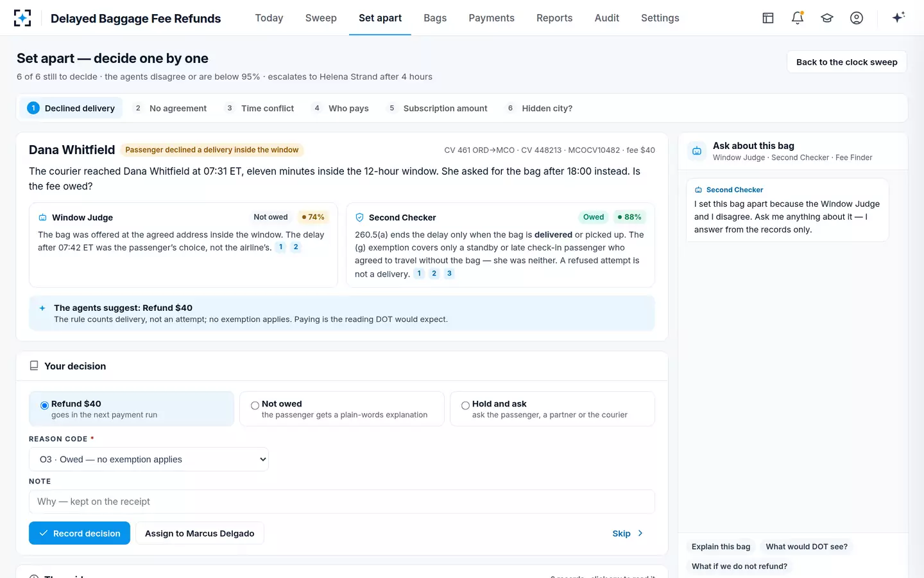Go to step 3 Time conflict
The height and width of the screenshot is (578, 924).
260,109
